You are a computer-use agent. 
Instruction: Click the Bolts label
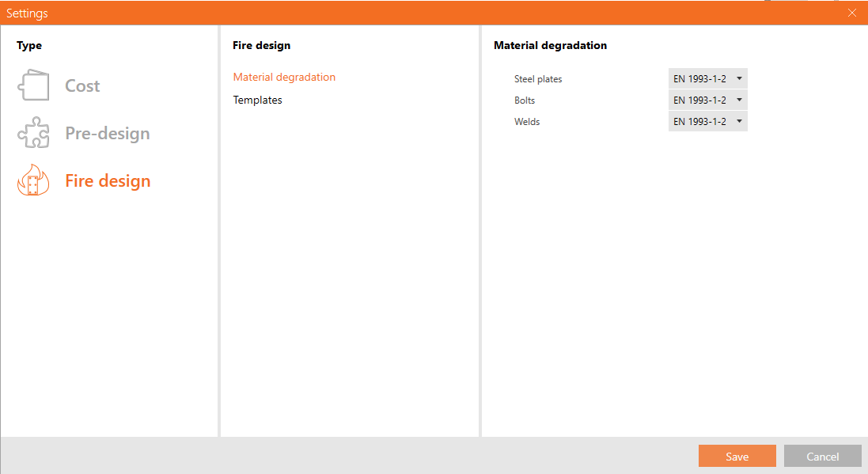point(525,100)
